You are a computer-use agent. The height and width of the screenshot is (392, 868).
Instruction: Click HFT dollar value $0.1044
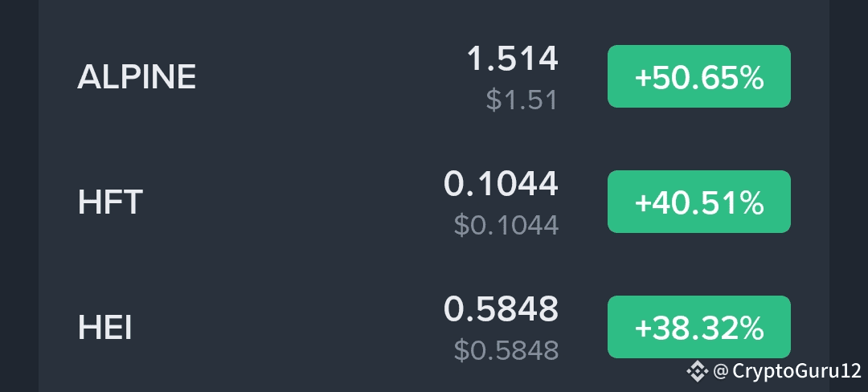506,225
